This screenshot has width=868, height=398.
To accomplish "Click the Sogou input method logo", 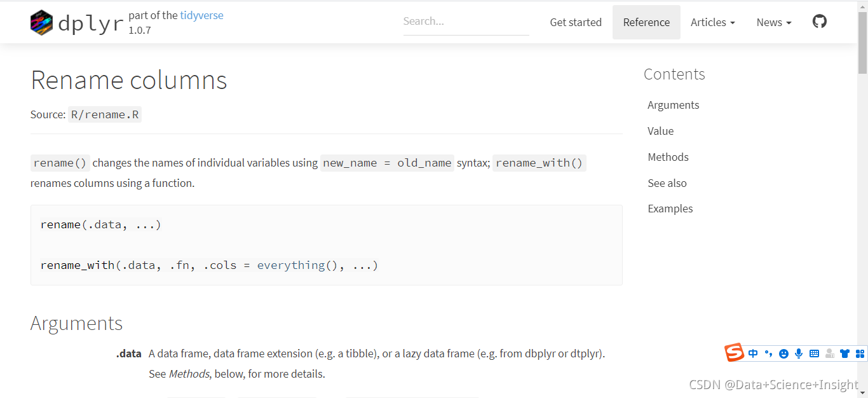I will pyautogui.click(x=735, y=353).
